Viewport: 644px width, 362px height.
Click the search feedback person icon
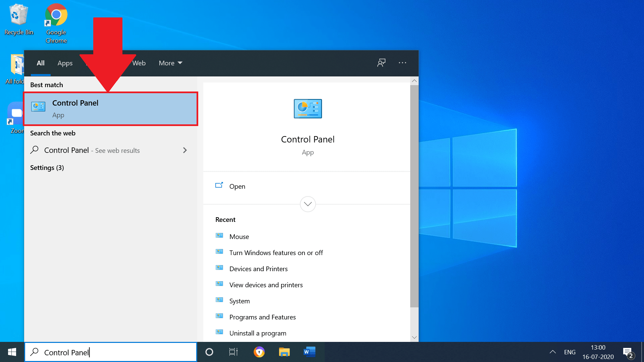[381, 63]
